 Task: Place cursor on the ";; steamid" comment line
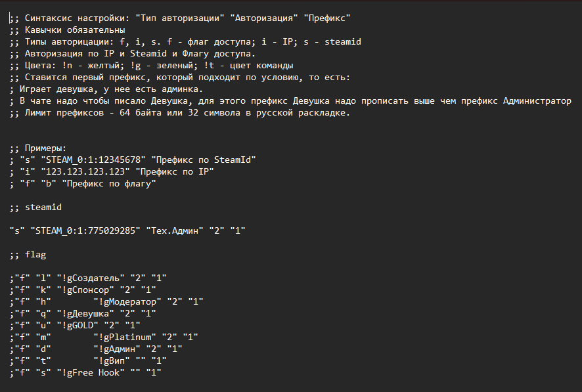pyautogui.click(x=37, y=207)
